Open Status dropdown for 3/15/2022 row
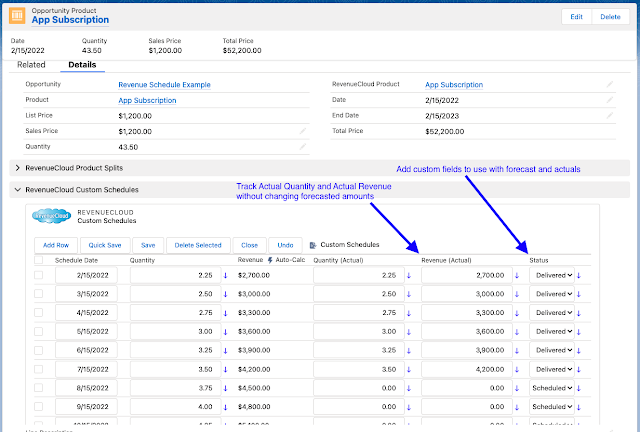 [x=552, y=294]
